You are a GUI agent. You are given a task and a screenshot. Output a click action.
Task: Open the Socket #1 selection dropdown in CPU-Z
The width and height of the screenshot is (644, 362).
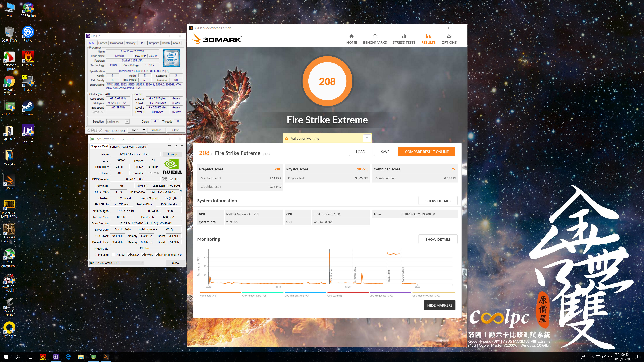click(x=118, y=122)
